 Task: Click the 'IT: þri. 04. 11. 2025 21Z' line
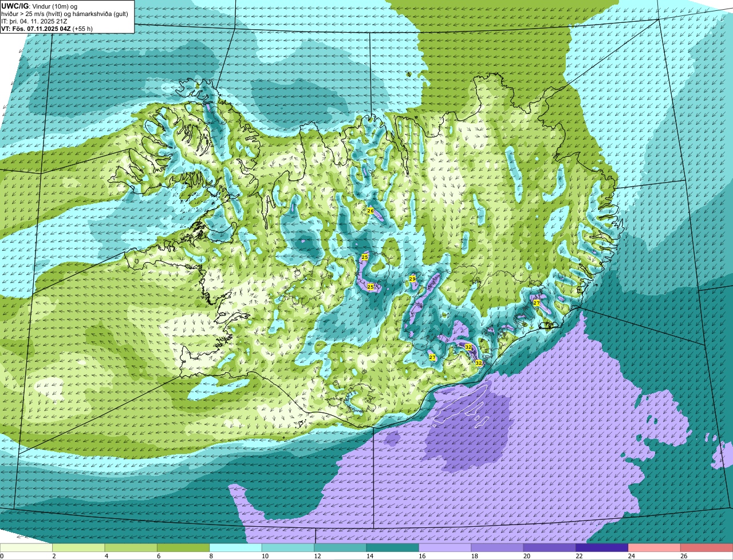pyautogui.click(x=34, y=21)
